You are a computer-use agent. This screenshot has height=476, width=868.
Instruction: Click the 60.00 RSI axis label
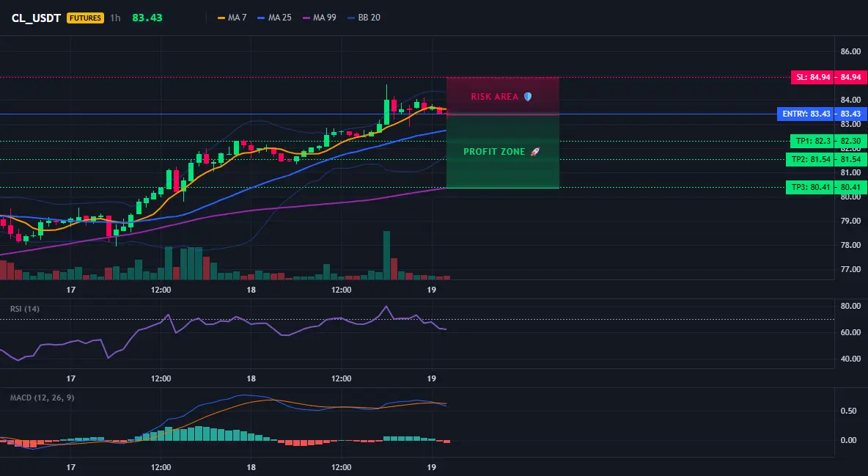(x=850, y=332)
